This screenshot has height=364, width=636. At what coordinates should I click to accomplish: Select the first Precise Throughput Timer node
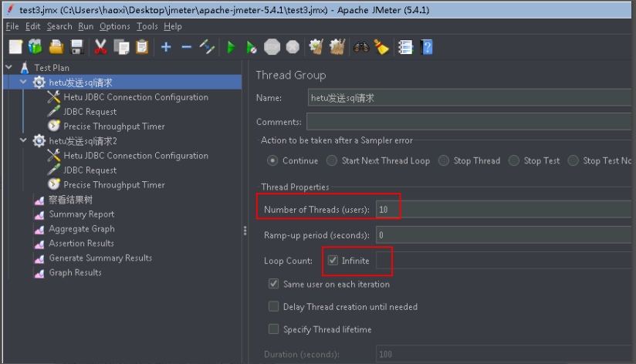(114, 126)
